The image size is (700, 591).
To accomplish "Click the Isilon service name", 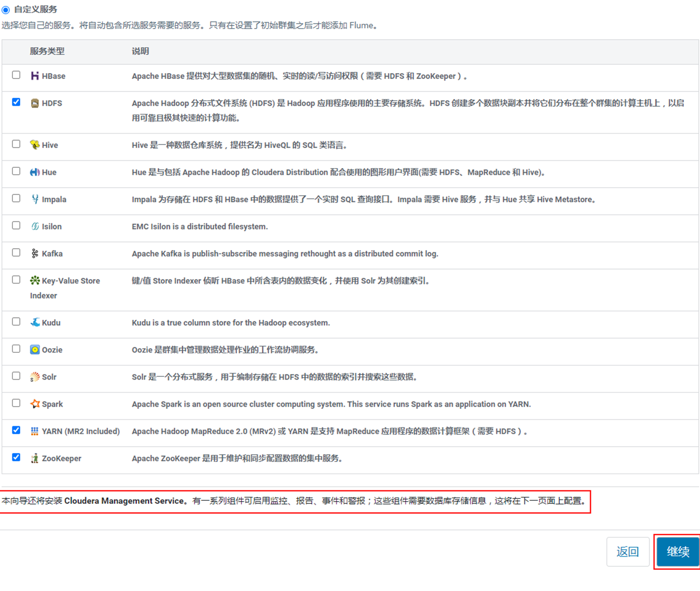I will [x=52, y=226].
